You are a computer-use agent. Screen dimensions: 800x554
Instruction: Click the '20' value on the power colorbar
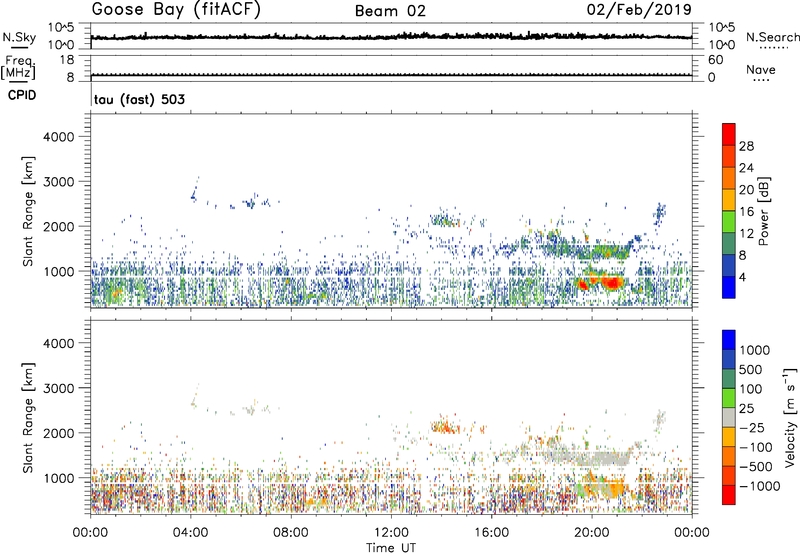click(746, 190)
